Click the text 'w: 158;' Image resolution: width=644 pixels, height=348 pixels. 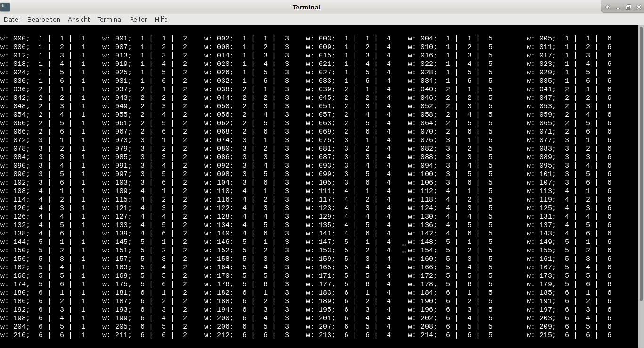[x=218, y=259]
